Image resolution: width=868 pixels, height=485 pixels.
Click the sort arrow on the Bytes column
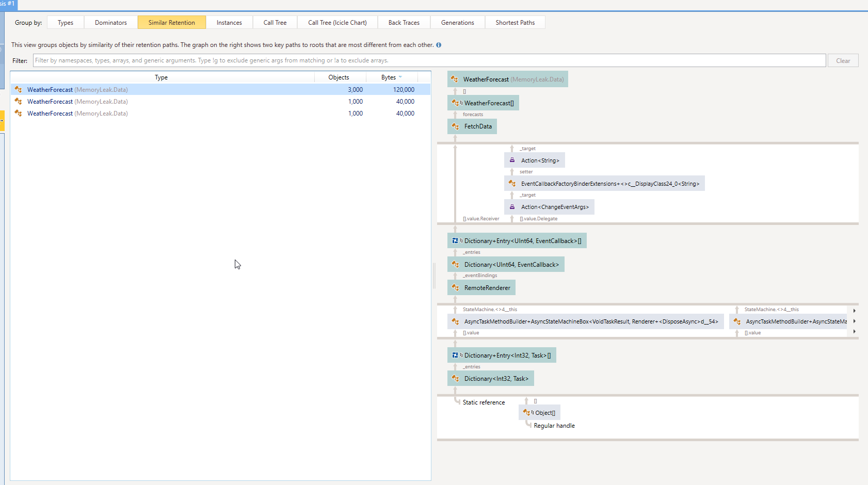point(401,77)
